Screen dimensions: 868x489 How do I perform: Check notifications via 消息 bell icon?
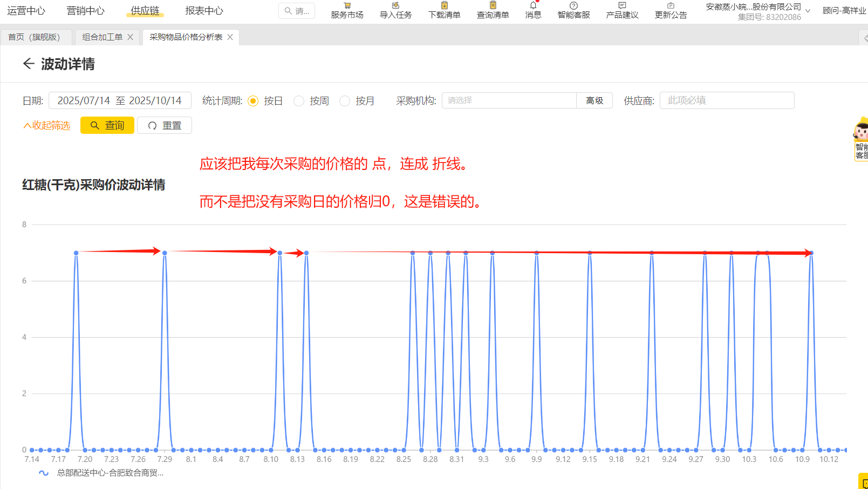coord(533,11)
